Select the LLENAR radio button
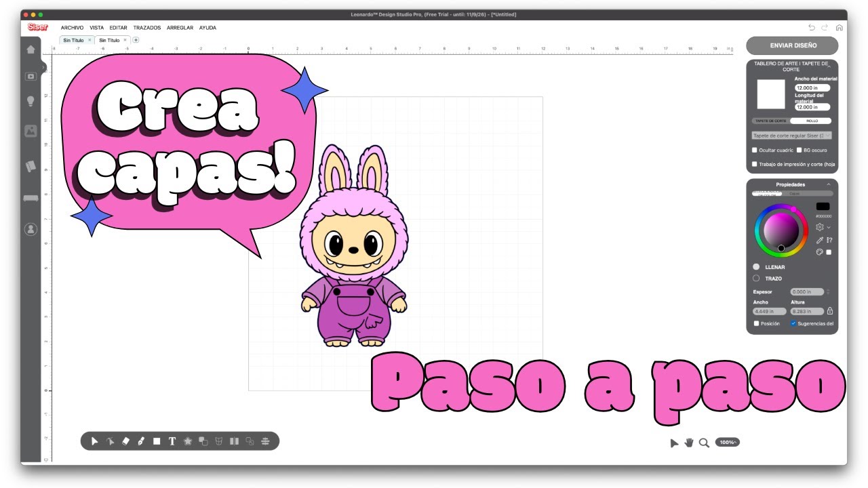Screen dimensions: 868x488 tap(756, 267)
